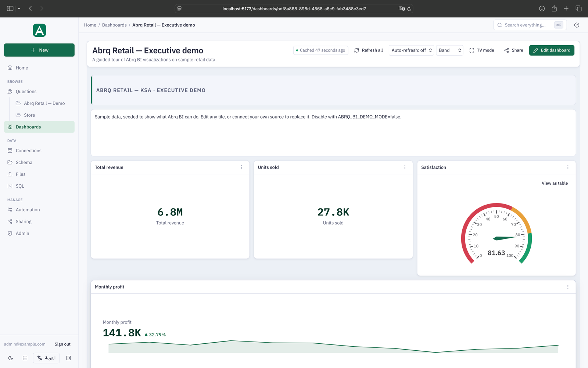The height and width of the screenshot is (368, 588).
Task: Click the Cached 47 seconds ago badge
Action: (320, 50)
